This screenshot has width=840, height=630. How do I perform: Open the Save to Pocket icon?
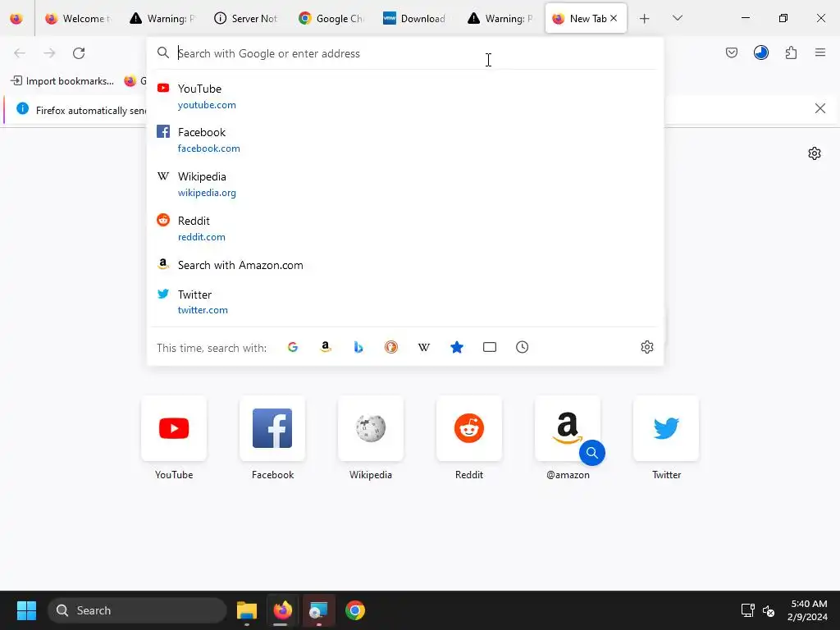(731, 52)
